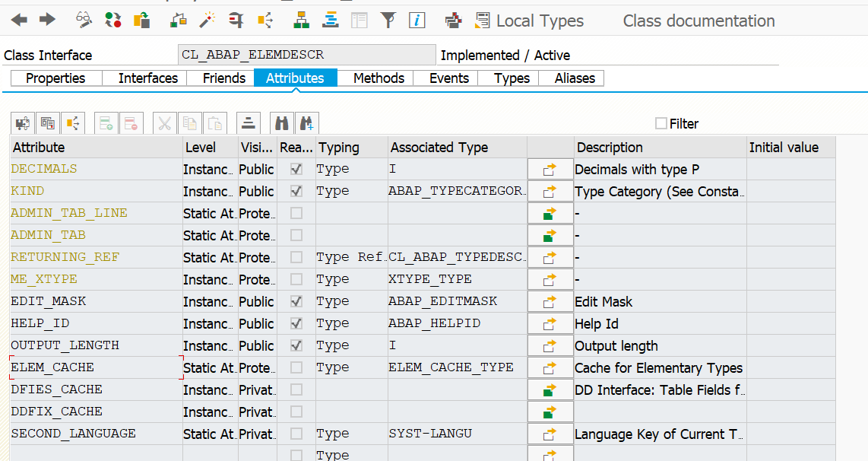Viewport: 868px width, 461px height.
Task: Select the ABAP_EDITMASK associated type cell
Action: point(458,301)
